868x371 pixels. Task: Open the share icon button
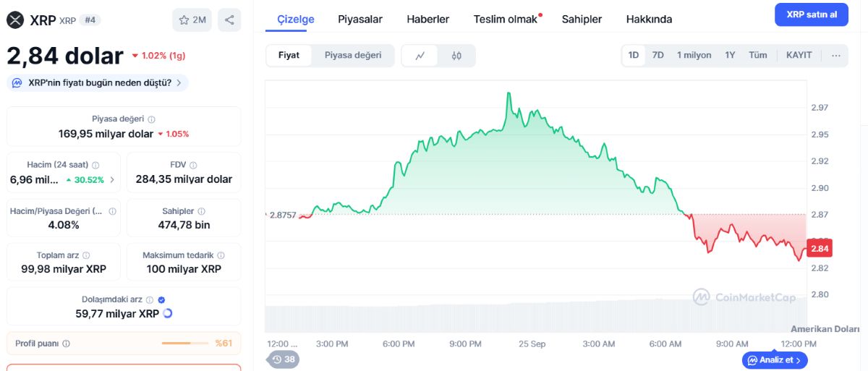229,20
